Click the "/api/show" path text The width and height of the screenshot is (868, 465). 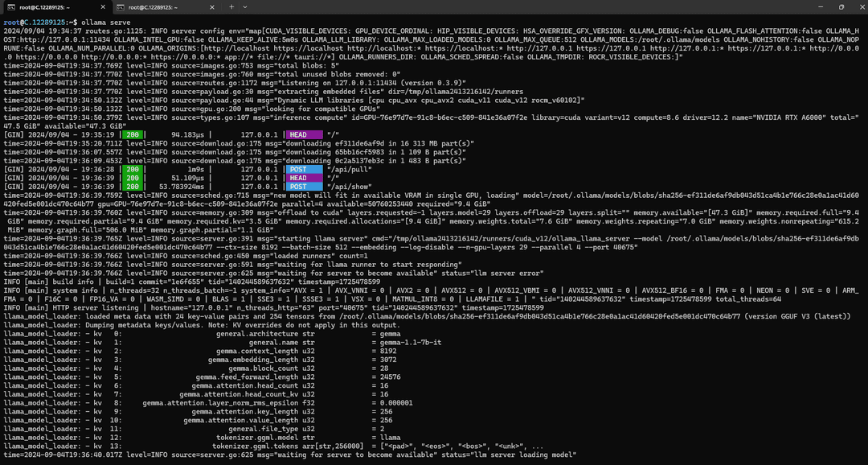tap(350, 187)
